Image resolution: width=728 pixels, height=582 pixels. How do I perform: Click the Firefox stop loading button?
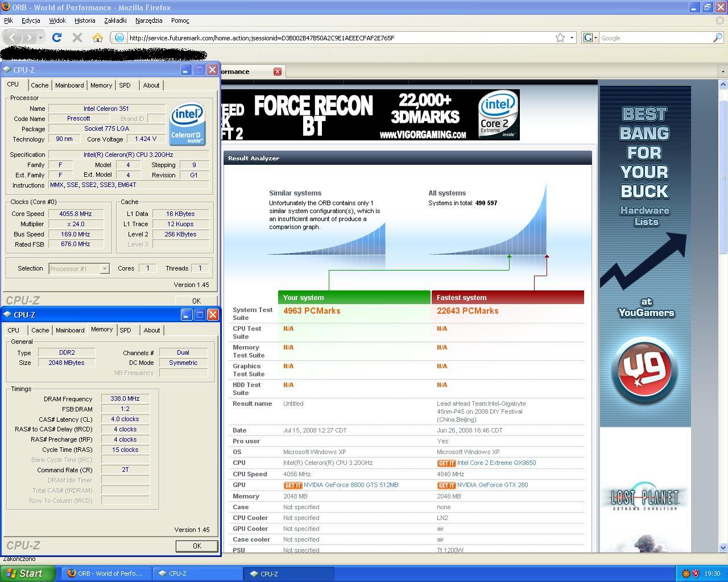pos(77,38)
